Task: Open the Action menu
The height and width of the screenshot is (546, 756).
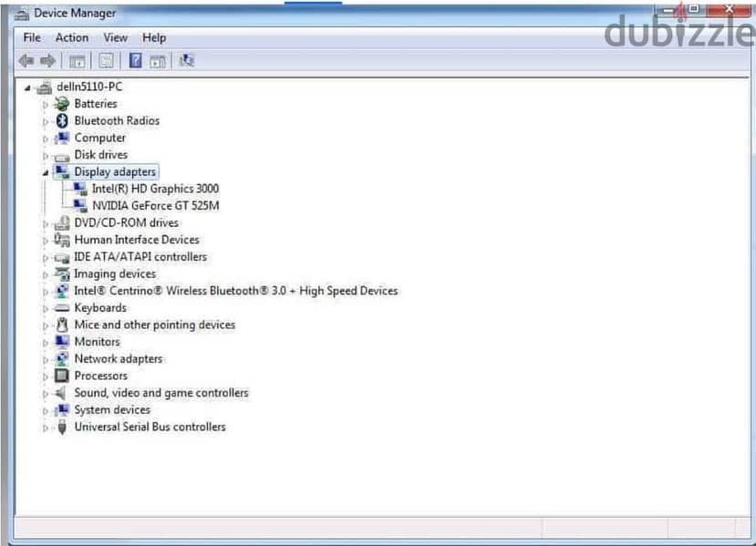Action: 72,37
